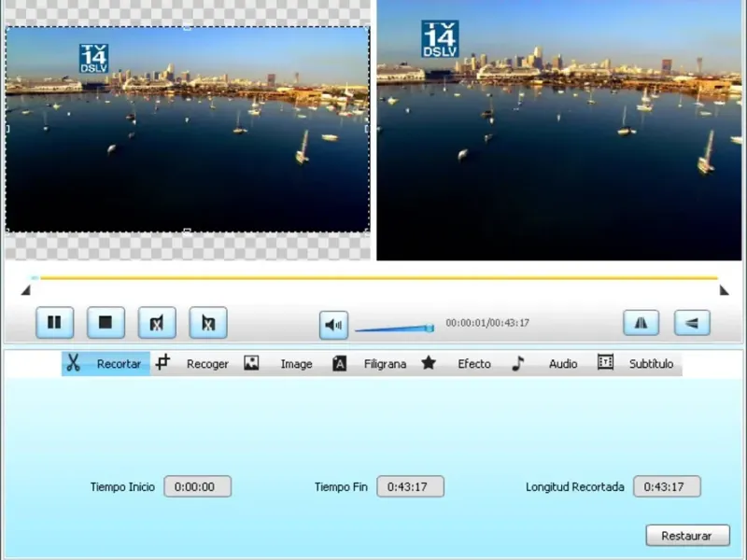Click the subtitle film icon
Viewport: 747px width, 560px height.
[x=605, y=362]
